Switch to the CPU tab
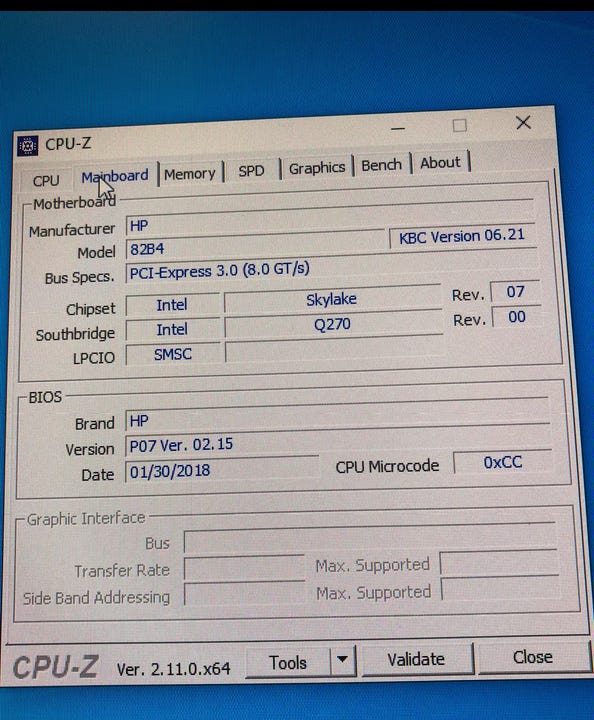Viewport: 594px width, 720px height. (x=46, y=180)
